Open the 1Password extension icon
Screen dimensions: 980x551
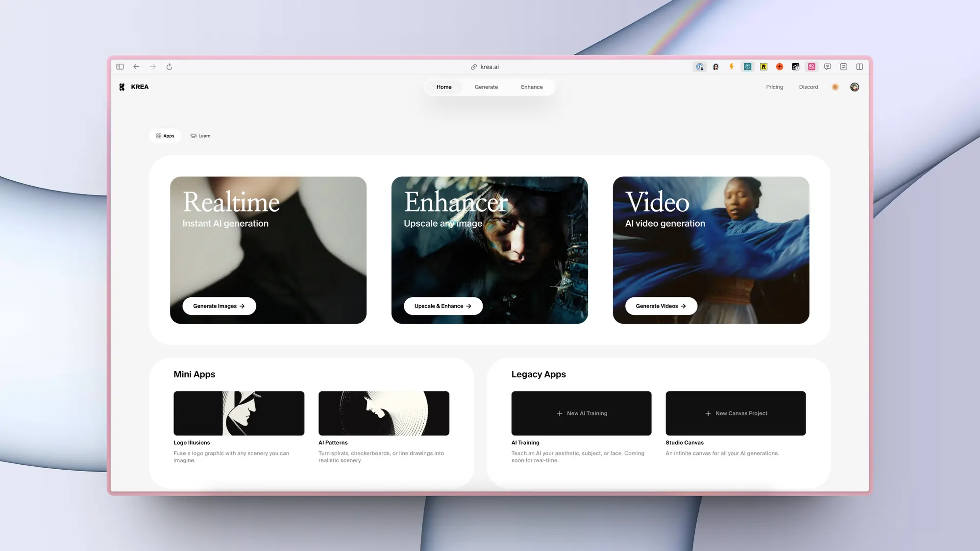click(700, 67)
